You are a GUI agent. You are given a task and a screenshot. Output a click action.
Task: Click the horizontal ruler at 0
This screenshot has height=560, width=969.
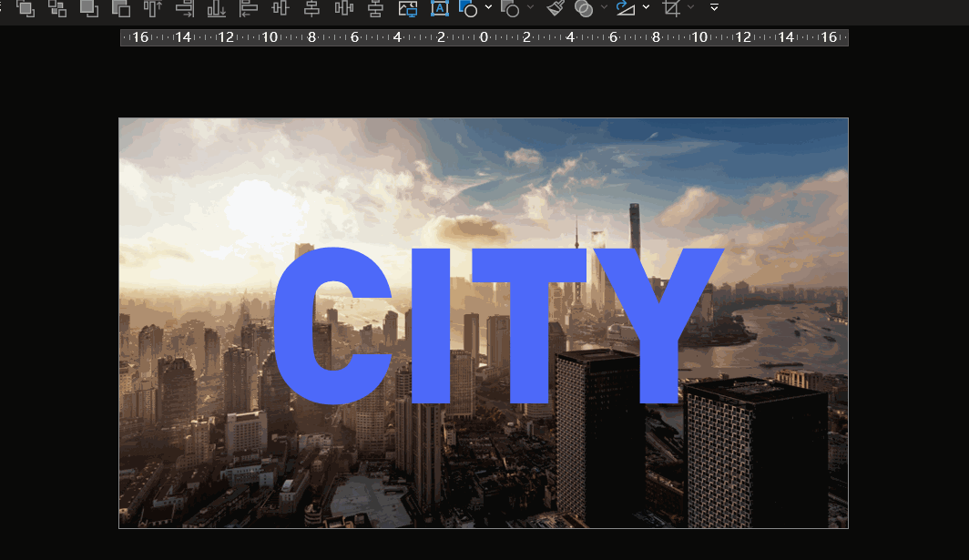click(x=484, y=37)
